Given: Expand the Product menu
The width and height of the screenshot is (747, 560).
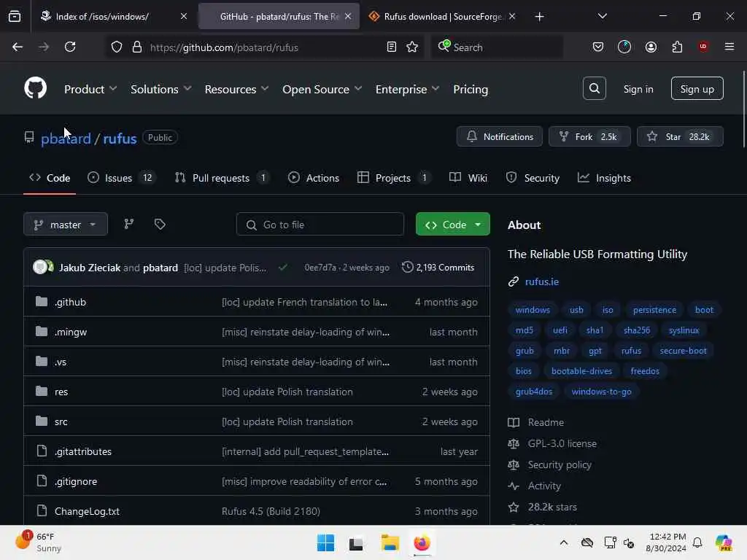Looking at the screenshot, I should click(90, 89).
